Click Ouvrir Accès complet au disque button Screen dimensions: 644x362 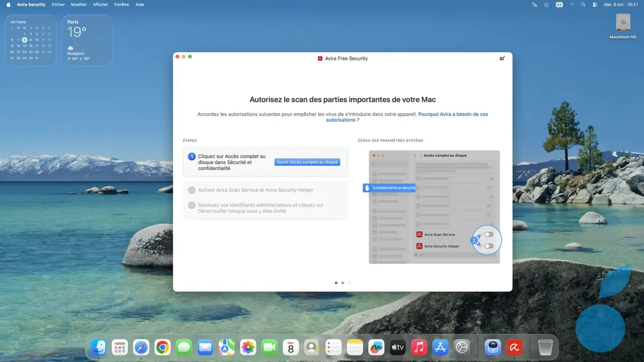pyautogui.click(x=307, y=162)
